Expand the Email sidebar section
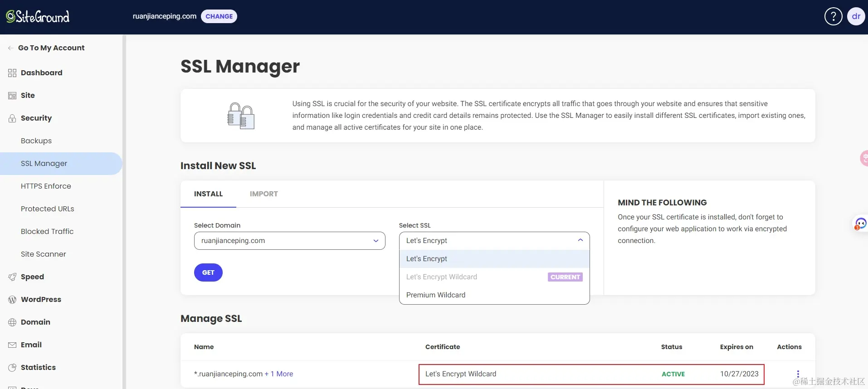868x389 pixels. (x=31, y=345)
